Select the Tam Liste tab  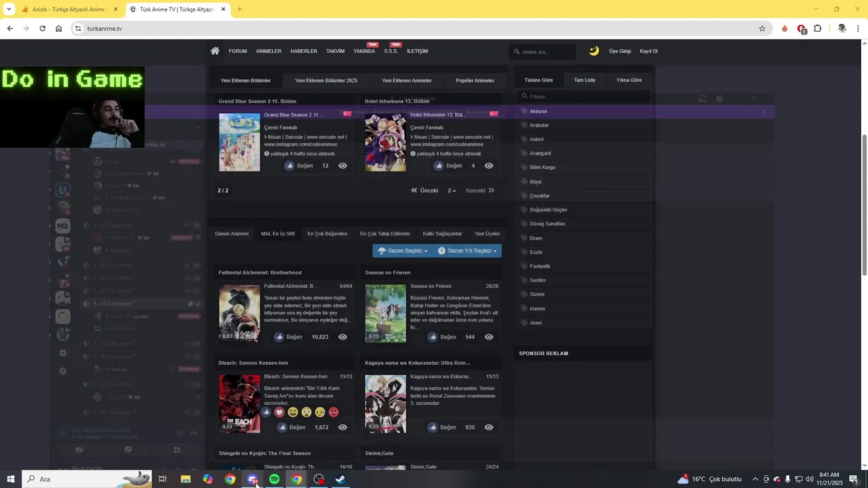(x=585, y=80)
